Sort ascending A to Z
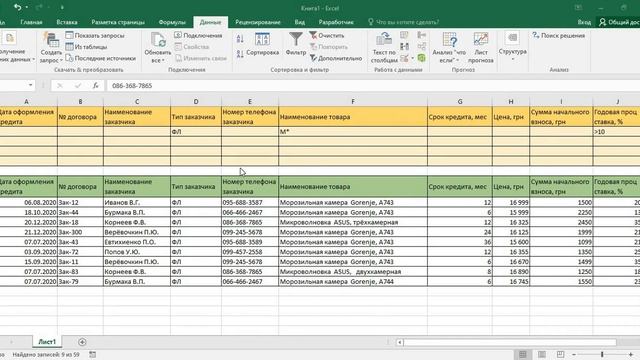This screenshot has height=360, width=640. click(240, 39)
